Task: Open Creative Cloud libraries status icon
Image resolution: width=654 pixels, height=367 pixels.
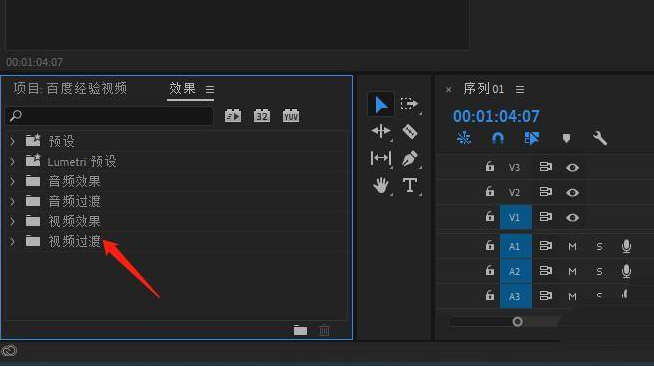Action: pos(9,350)
